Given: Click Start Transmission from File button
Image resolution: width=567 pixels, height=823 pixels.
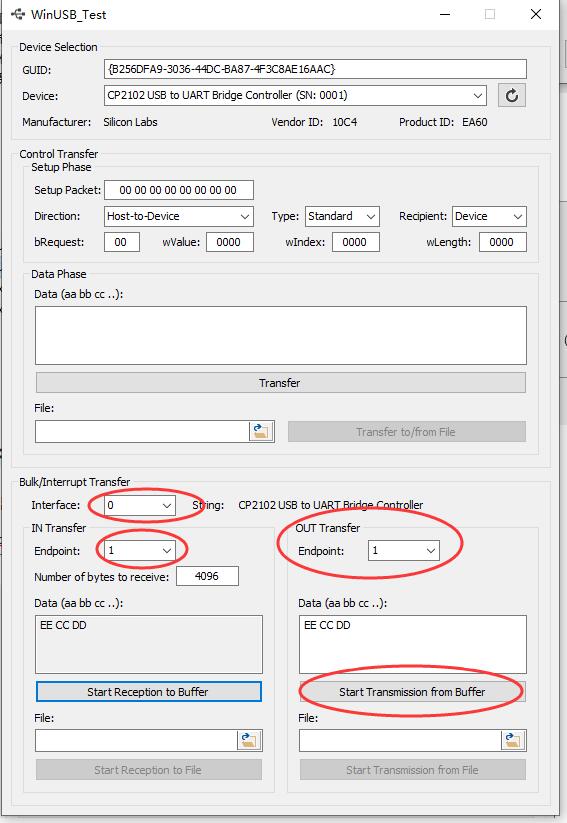Looking at the screenshot, I should click(x=412, y=770).
